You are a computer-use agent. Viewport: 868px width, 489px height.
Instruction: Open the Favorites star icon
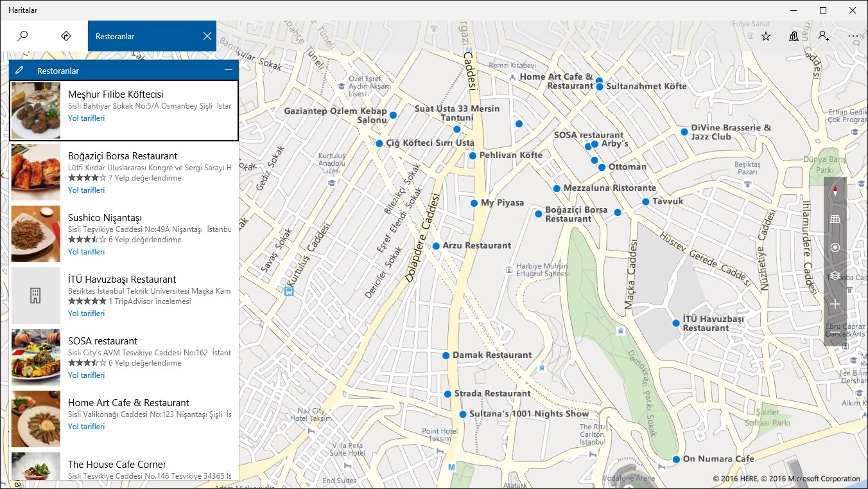pos(766,36)
